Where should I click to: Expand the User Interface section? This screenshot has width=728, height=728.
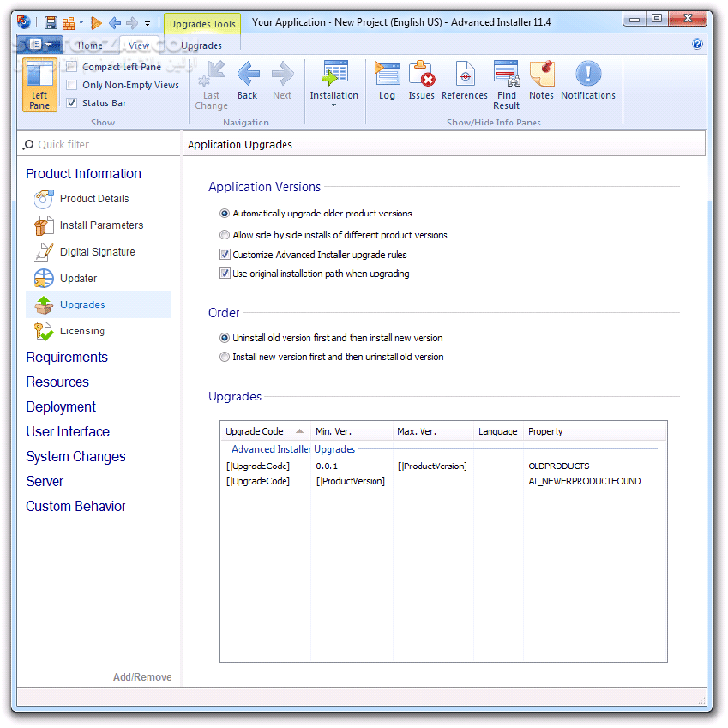(x=68, y=431)
